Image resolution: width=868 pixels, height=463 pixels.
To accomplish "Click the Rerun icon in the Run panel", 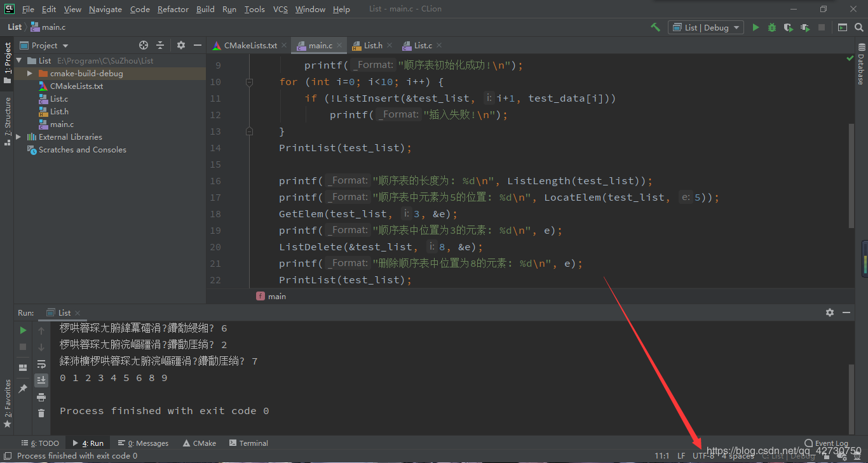I will (23, 330).
